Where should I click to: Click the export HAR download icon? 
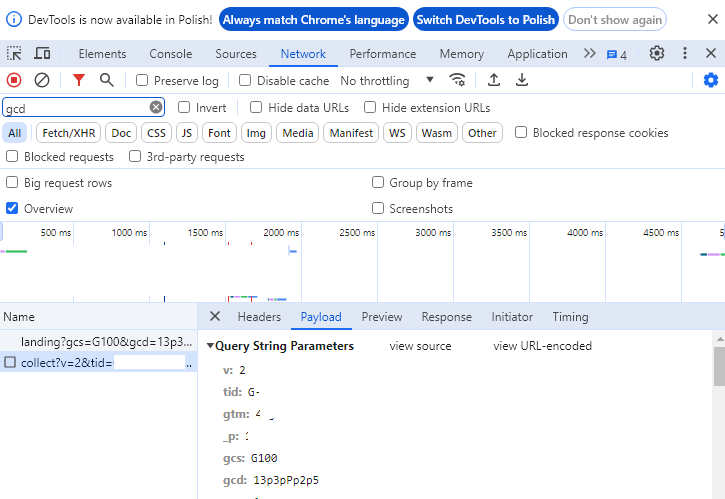[x=521, y=80]
